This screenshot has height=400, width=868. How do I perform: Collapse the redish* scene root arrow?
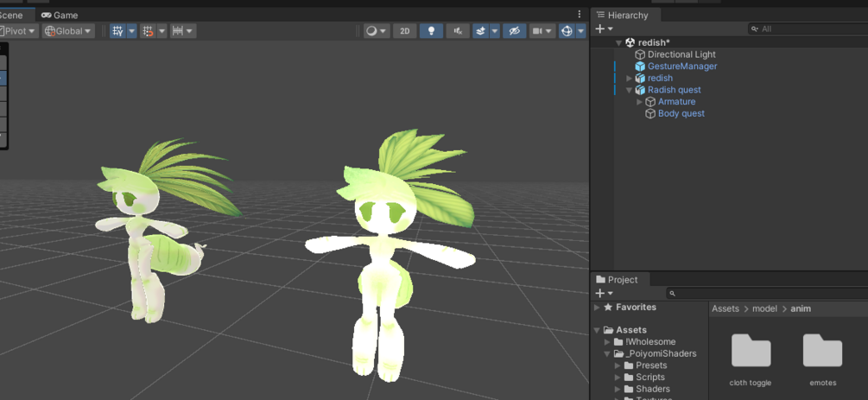[619, 42]
